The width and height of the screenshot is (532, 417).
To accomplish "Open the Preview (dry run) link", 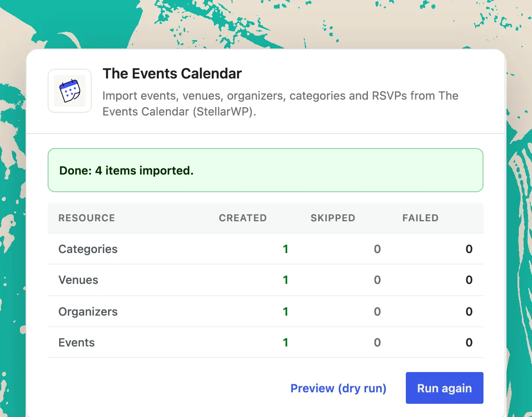I will coord(338,388).
